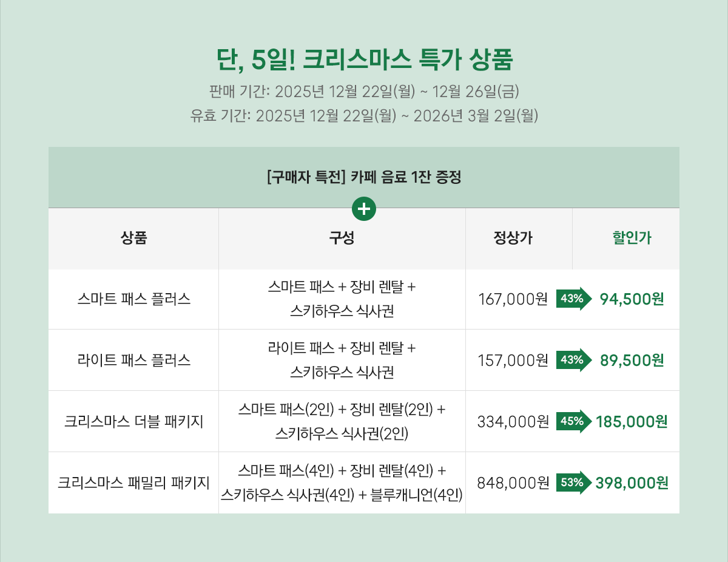The image size is (728, 562).
Task: Click the 185,000원 discounted price
Action: tap(632, 421)
